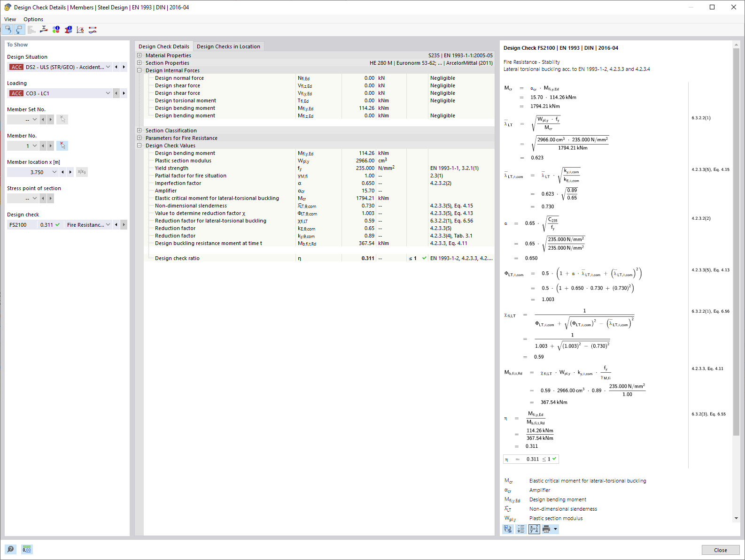Screen dimensions: 745x560
Task: Click scrollbar down arrow in formula panel
Action: click(x=736, y=518)
